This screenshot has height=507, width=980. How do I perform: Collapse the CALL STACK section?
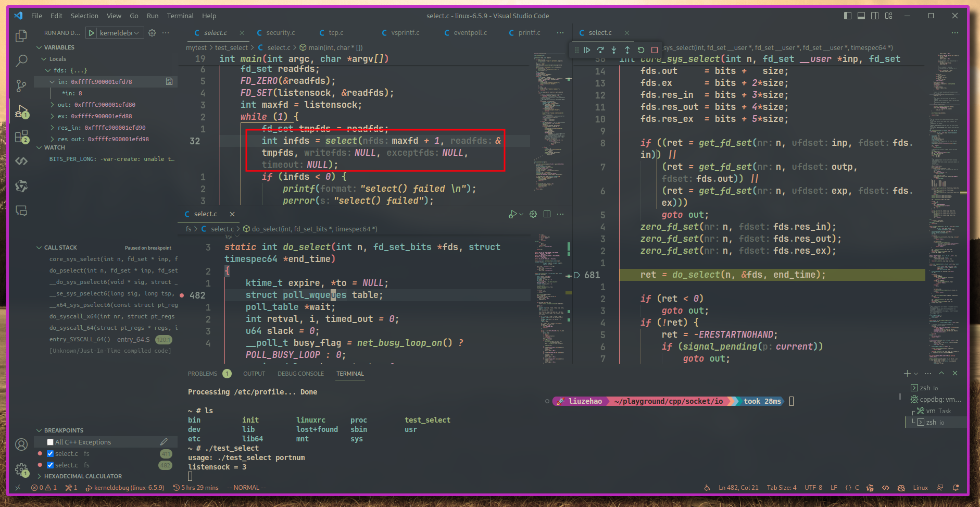click(39, 248)
